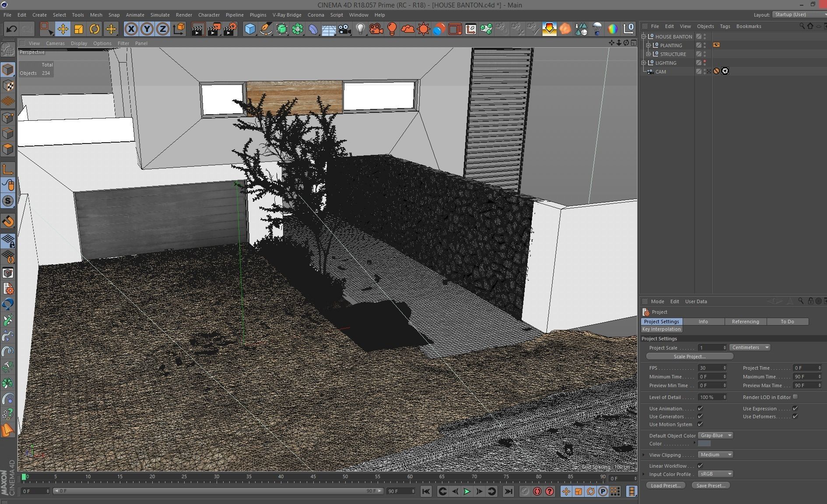Toggle Use Generators checkbox
The height and width of the screenshot is (504, 827).
pos(700,416)
